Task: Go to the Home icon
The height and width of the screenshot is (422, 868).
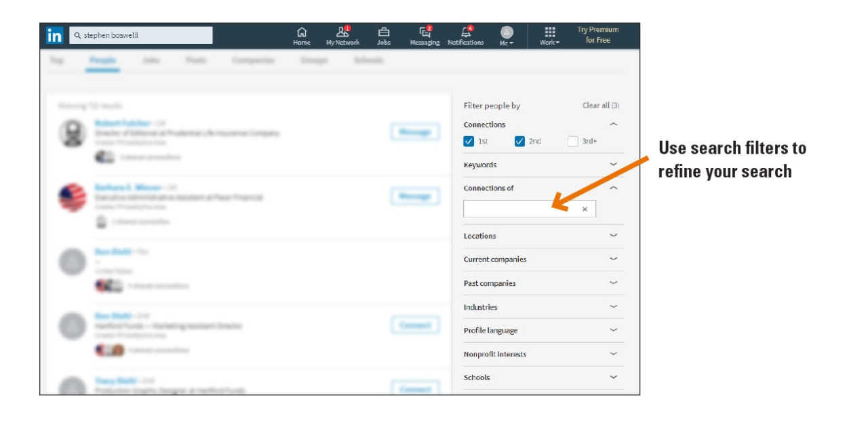Action: tap(302, 33)
